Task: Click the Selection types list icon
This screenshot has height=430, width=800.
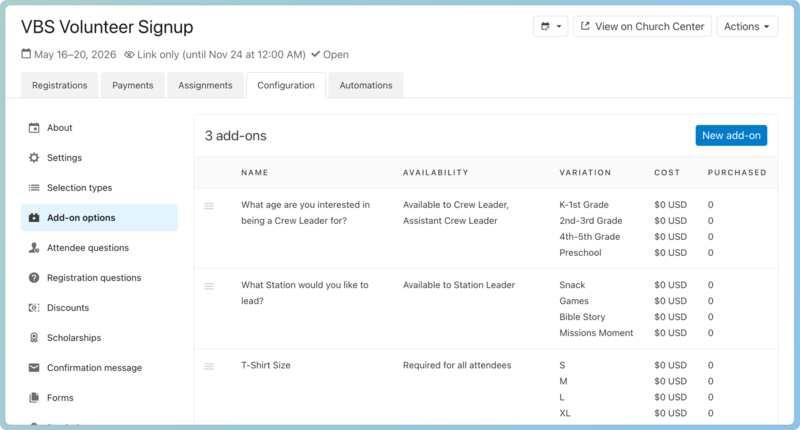Action: [34, 188]
